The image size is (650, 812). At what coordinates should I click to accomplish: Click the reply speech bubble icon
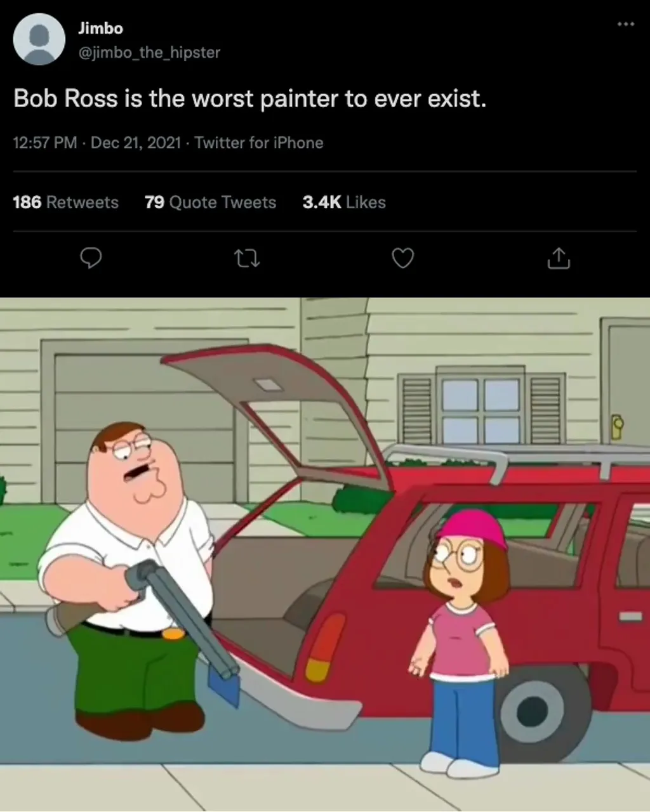click(91, 258)
